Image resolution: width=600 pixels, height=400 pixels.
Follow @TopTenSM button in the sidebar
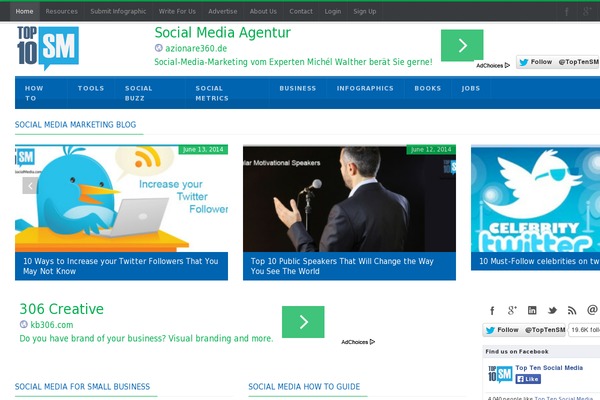click(524, 330)
